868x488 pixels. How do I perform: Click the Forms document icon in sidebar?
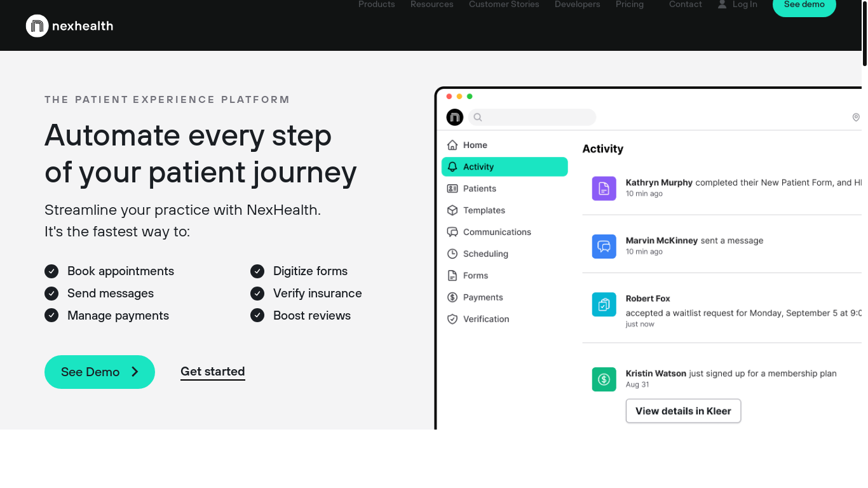[x=452, y=276]
